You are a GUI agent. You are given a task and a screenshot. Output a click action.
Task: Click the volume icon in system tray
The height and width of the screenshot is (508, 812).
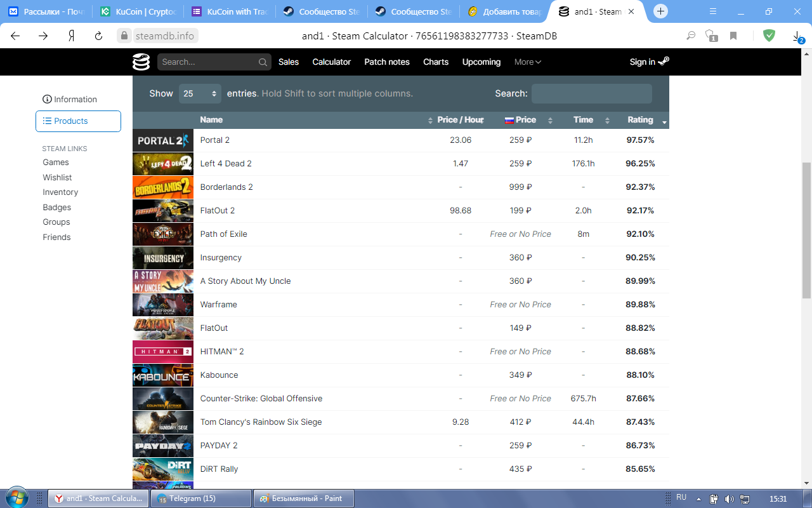point(730,498)
